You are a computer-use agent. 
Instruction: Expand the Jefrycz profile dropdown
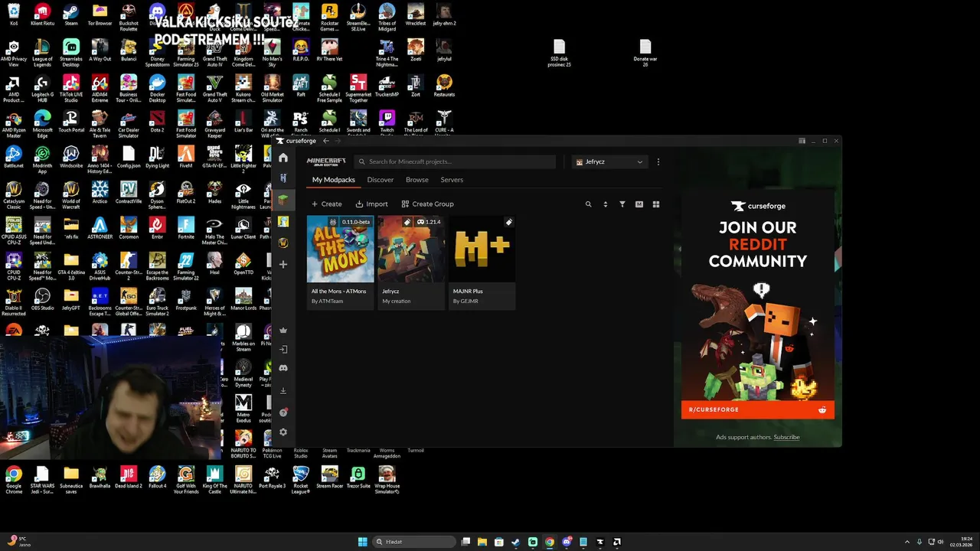[609, 162]
